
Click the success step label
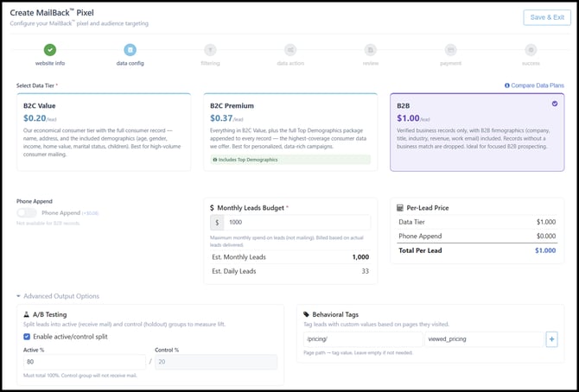click(531, 63)
